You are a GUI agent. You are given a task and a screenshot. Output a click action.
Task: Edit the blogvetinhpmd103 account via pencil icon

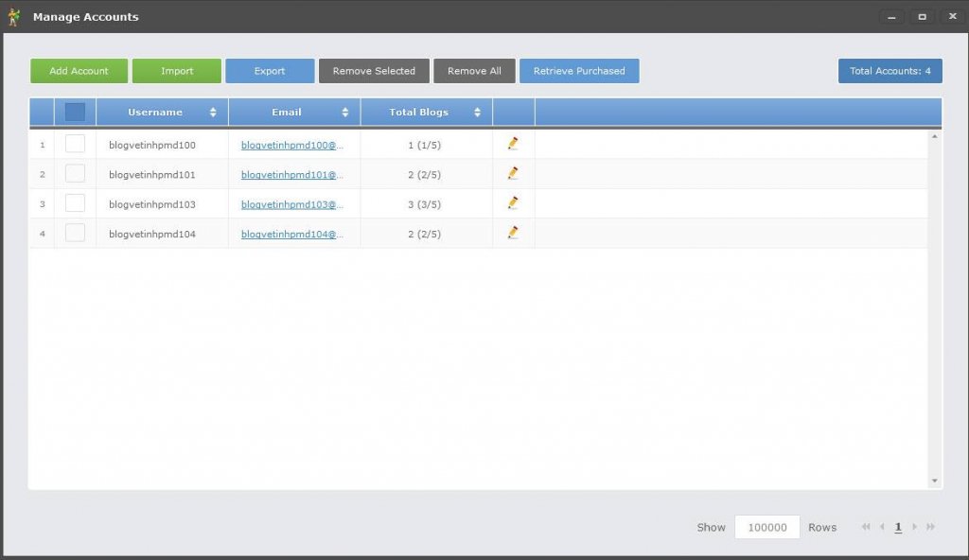click(513, 202)
